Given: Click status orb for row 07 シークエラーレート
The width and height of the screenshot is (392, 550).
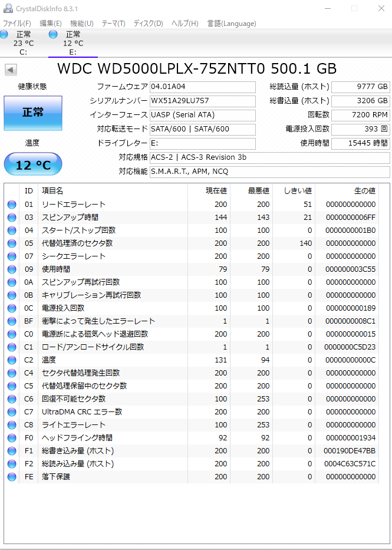Looking at the screenshot, I should tap(12, 256).
